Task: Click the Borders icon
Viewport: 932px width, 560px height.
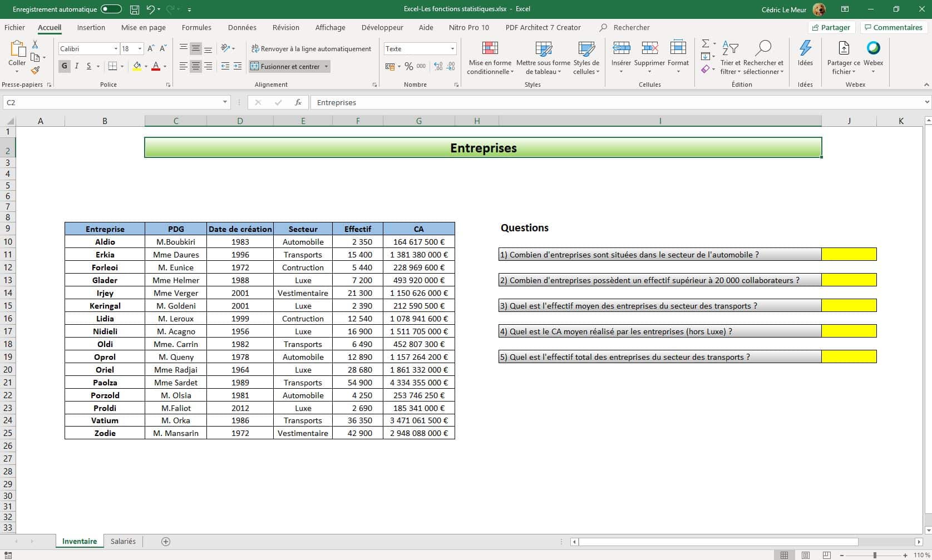Action: [112, 66]
